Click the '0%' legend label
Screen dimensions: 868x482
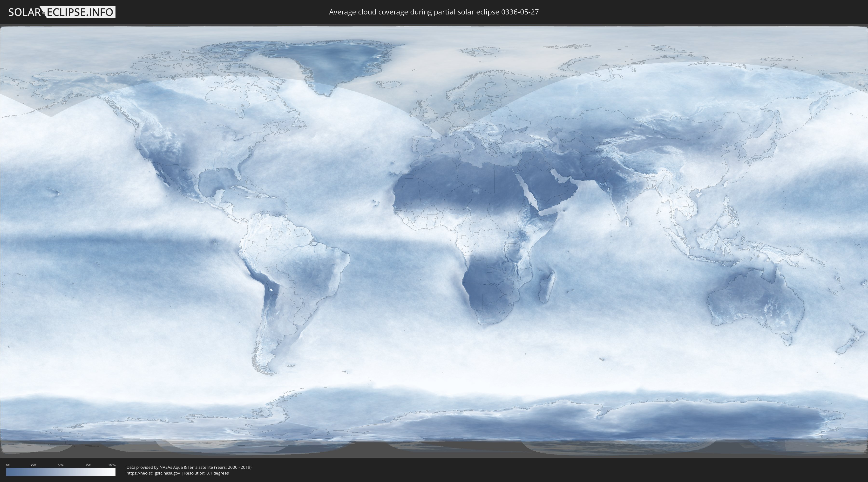(8, 465)
